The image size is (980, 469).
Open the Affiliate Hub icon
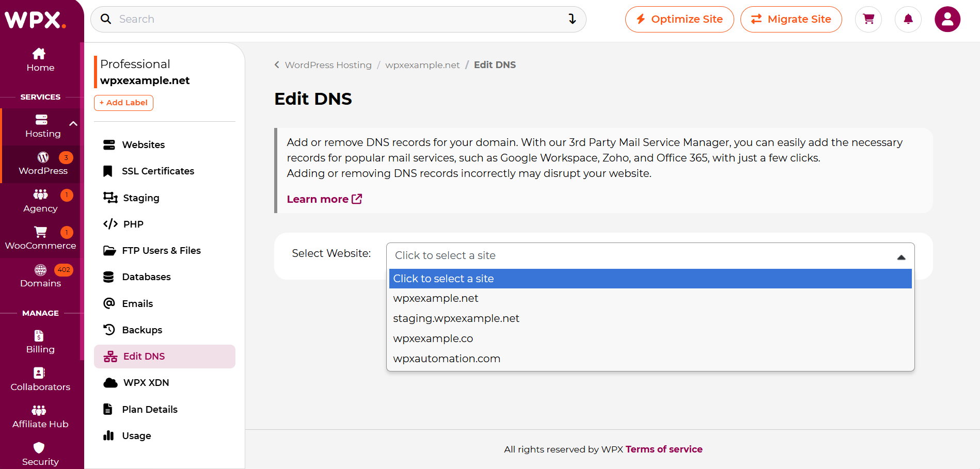pyautogui.click(x=39, y=410)
